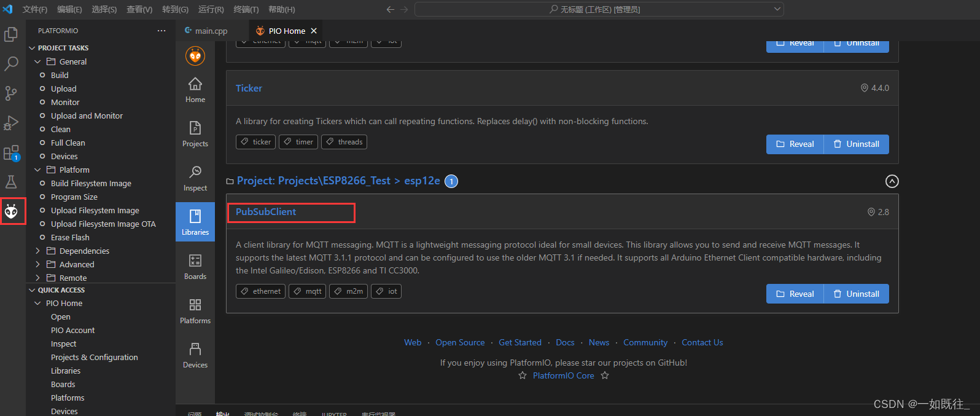Run the Build task

point(60,75)
